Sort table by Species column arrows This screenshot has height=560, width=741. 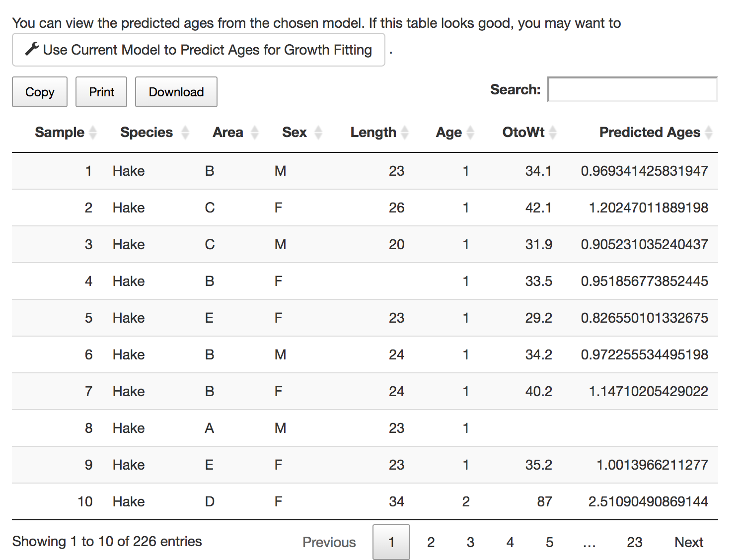[x=185, y=133]
